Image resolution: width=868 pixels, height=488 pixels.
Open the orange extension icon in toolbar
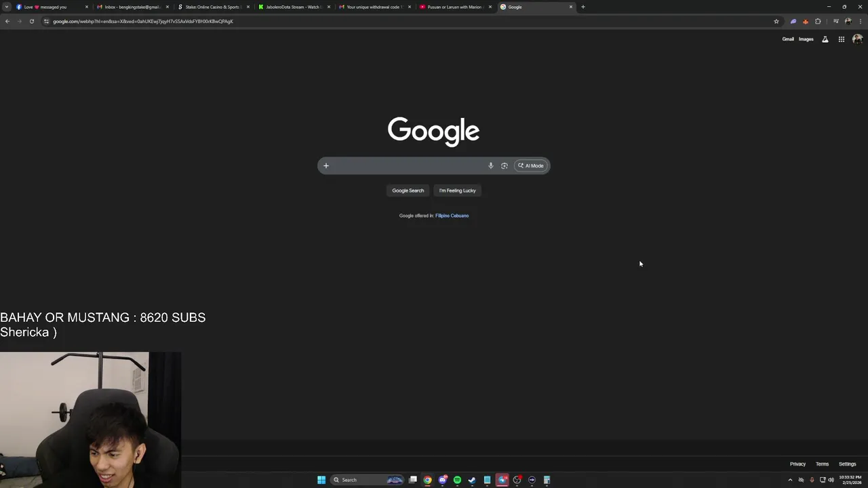coord(805,21)
